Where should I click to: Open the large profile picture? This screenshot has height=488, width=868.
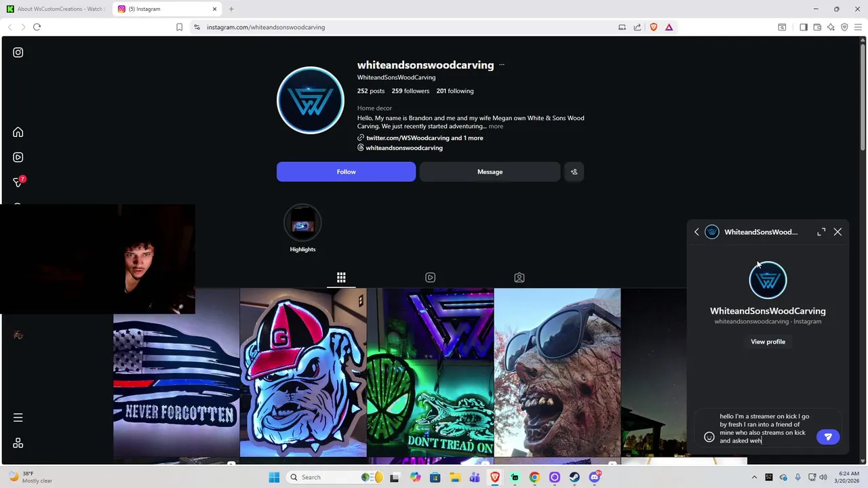point(311,100)
